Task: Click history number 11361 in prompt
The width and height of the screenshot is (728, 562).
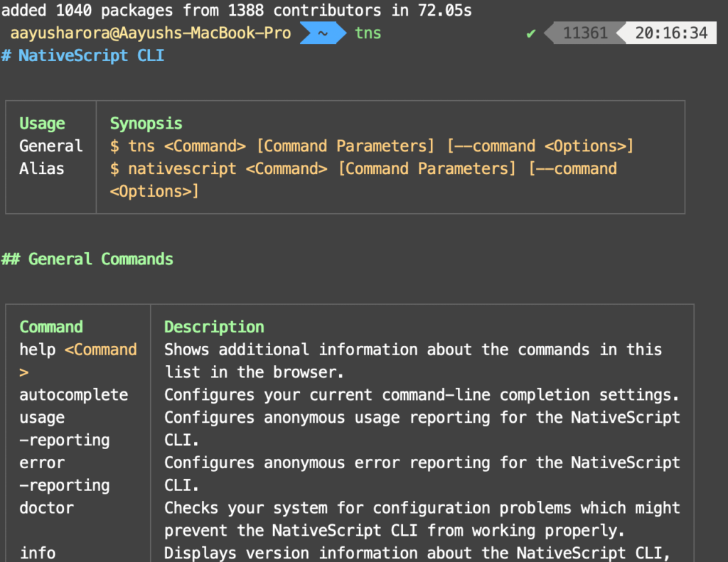Action: (x=585, y=33)
